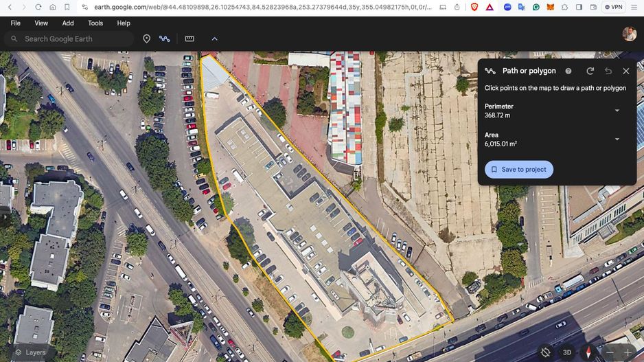The width and height of the screenshot is (644, 362).
Task: Open help for Path or polygon
Action: pos(568,71)
